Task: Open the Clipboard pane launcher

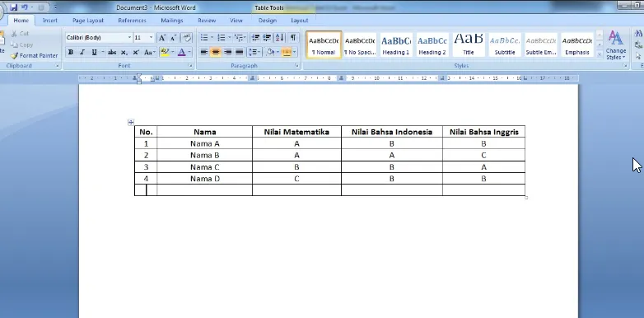Action: (57, 66)
